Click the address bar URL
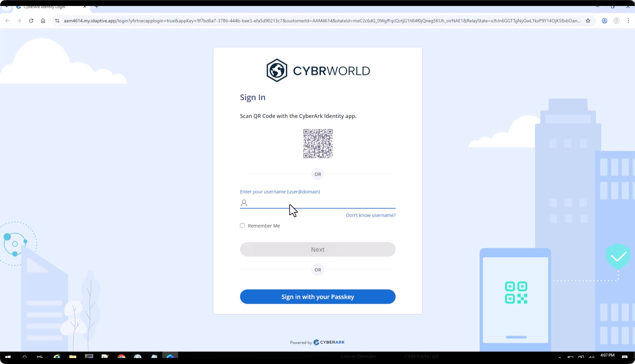635x364 pixels. [x=322, y=21]
